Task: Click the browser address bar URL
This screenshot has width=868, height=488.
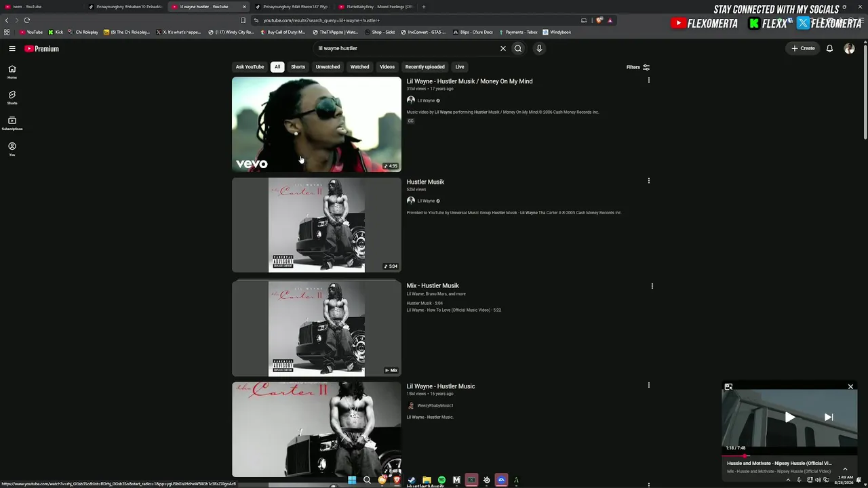Action: [x=321, y=20]
